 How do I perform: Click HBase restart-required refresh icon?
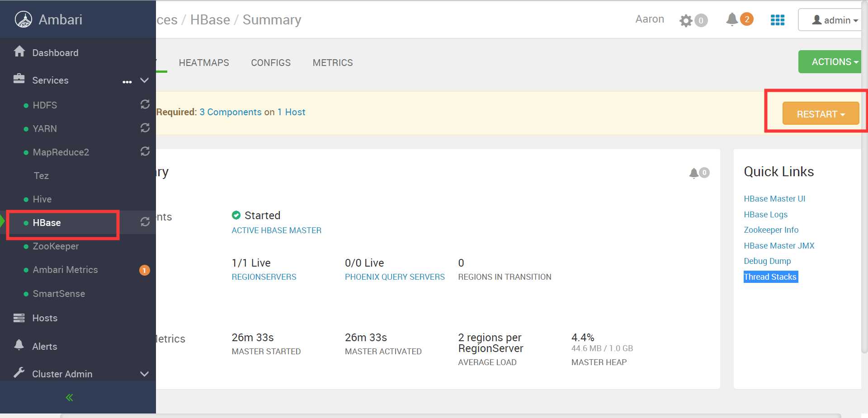pos(145,222)
